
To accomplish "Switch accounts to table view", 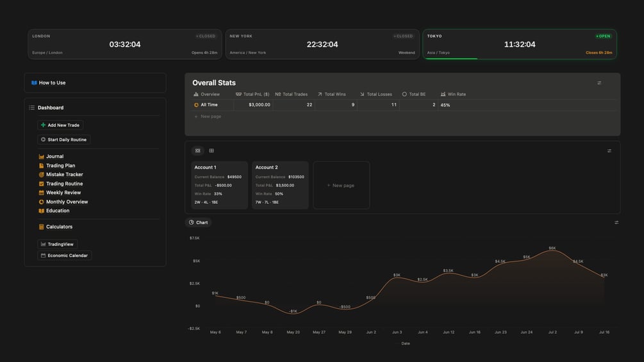I will [x=211, y=151].
